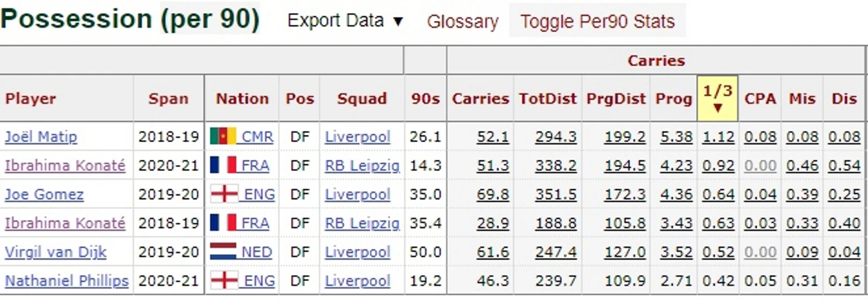This screenshot has height=300, width=868.
Task: Click the France flag in Konaté's 2020-21 row
Action: pos(223,165)
